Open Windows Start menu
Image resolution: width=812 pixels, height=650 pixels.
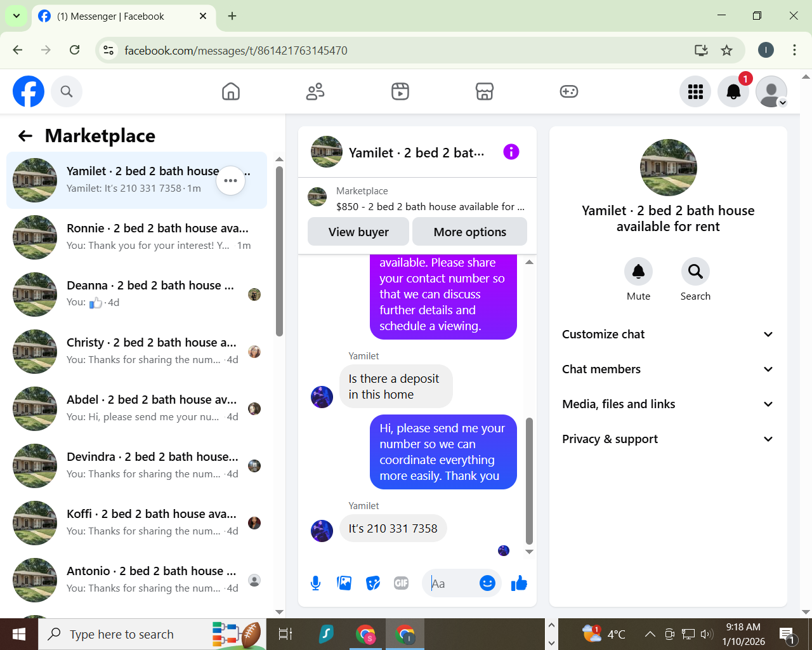tap(19, 634)
